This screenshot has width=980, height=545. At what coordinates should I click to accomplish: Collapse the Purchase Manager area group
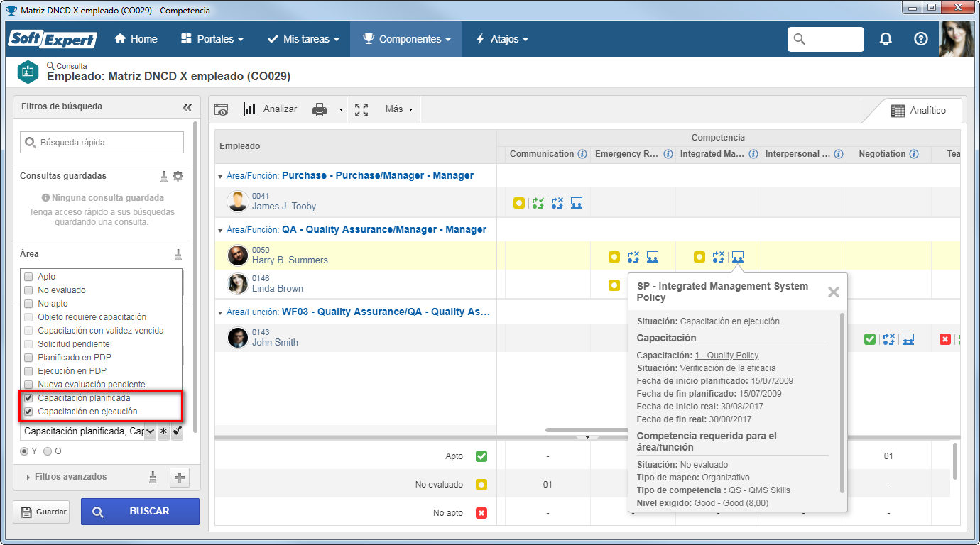tap(221, 176)
